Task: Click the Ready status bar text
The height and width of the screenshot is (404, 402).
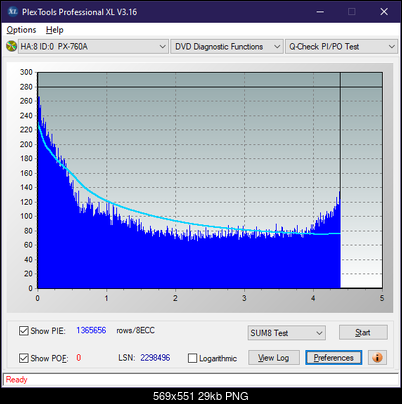Action: (16, 380)
